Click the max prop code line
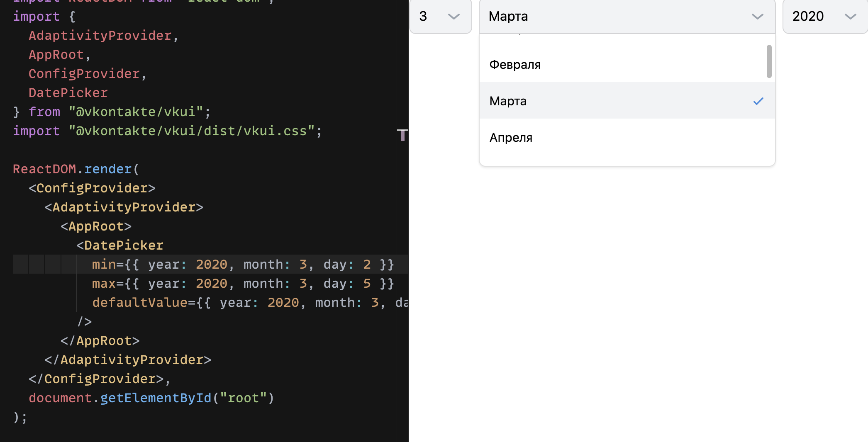Viewport: 868px width, 442px height. (x=243, y=284)
